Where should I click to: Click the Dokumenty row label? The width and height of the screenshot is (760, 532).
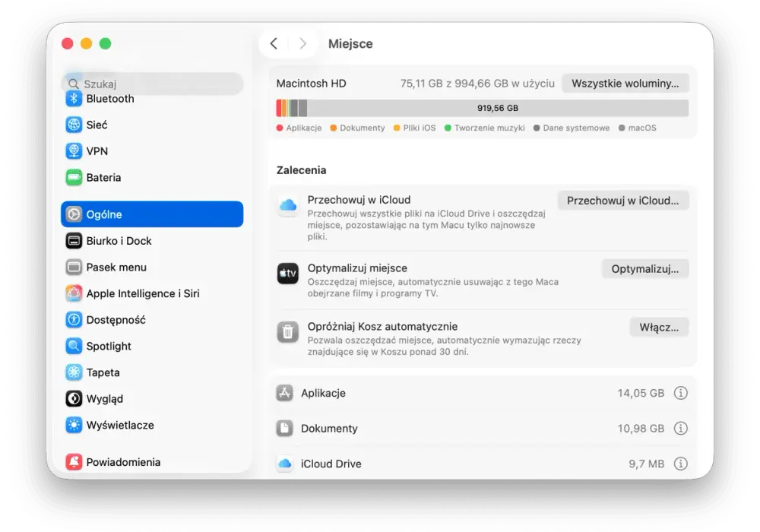(329, 429)
